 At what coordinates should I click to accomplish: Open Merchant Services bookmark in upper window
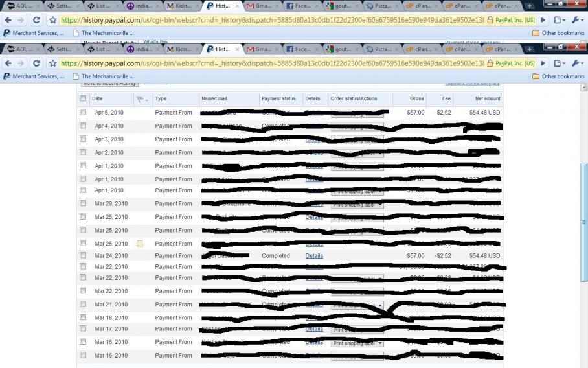click(x=34, y=33)
